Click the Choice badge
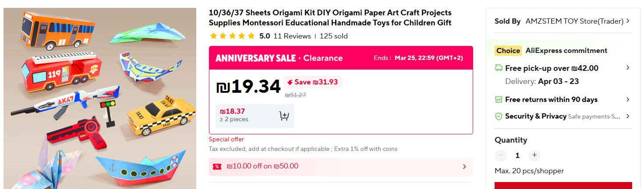The height and width of the screenshot is (189, 644). 508,51
